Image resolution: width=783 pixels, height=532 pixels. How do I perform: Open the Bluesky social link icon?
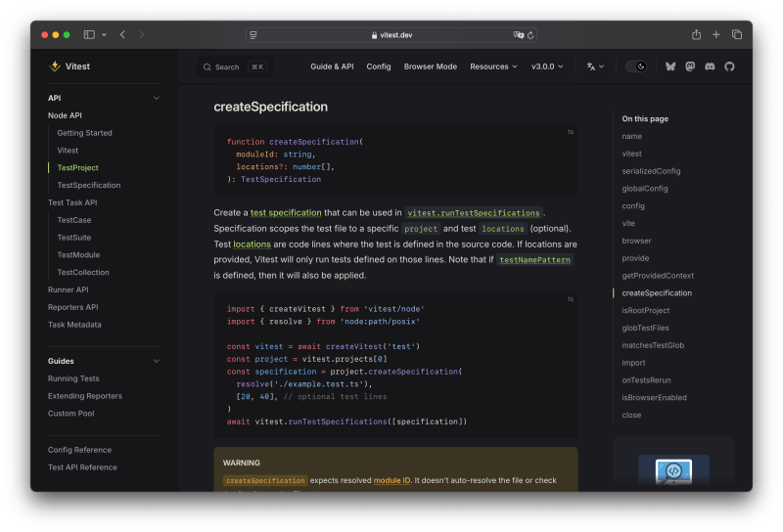click(670, 66)
